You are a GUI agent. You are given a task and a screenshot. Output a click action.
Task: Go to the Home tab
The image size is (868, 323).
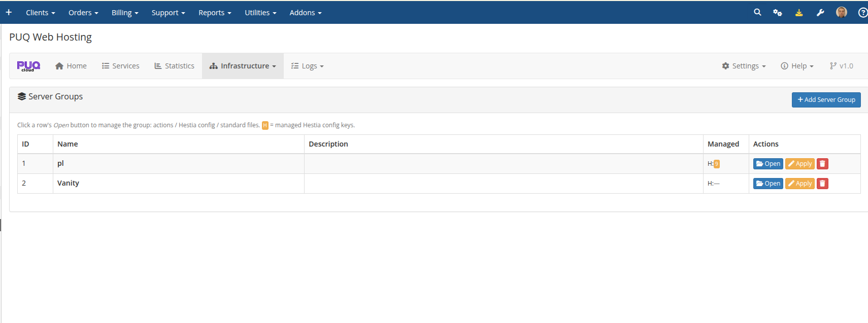point(71,66)
